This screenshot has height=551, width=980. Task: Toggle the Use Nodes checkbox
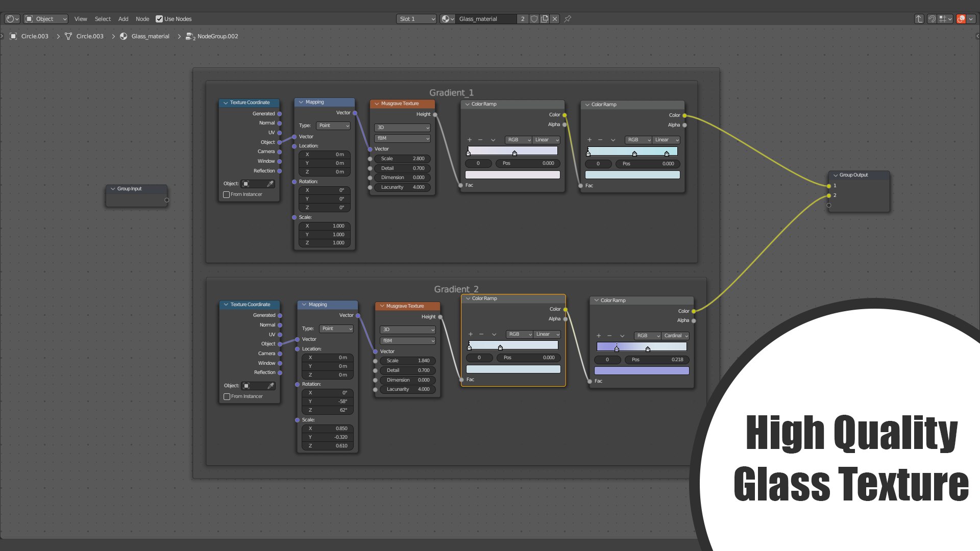click(x=159, y=19)
